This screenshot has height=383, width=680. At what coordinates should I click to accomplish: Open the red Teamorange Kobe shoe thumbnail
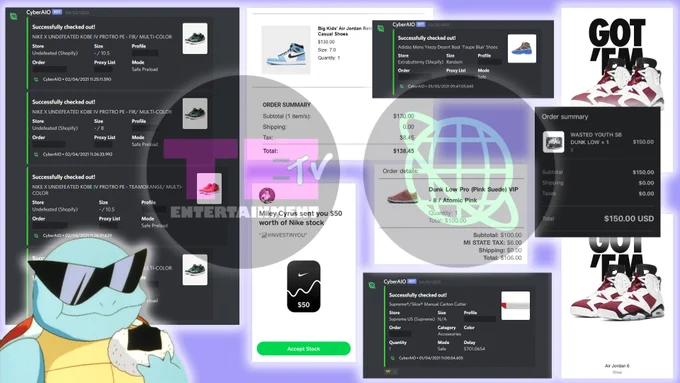(209, 188)
